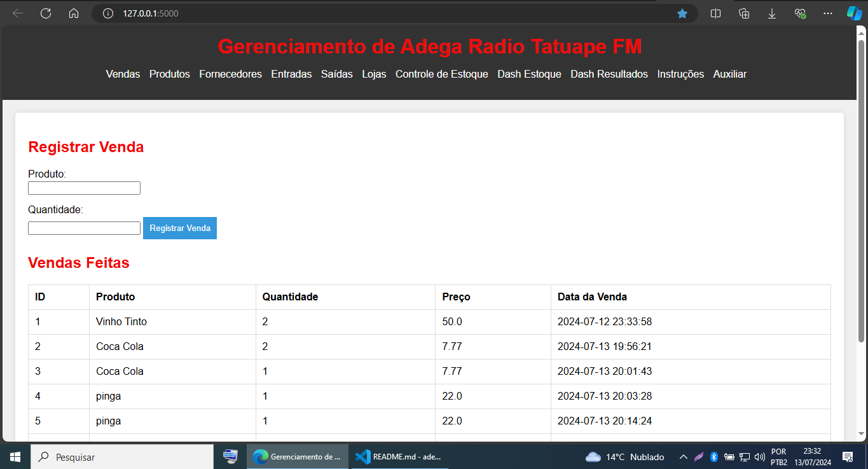Open the Vendas page

pyautogui.click(x=123, y=74)
